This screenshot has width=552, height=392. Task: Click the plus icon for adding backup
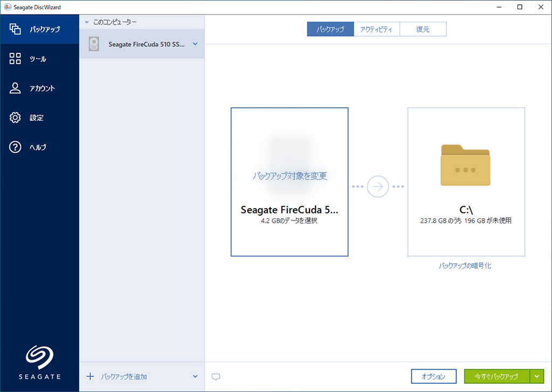(90, 376)
